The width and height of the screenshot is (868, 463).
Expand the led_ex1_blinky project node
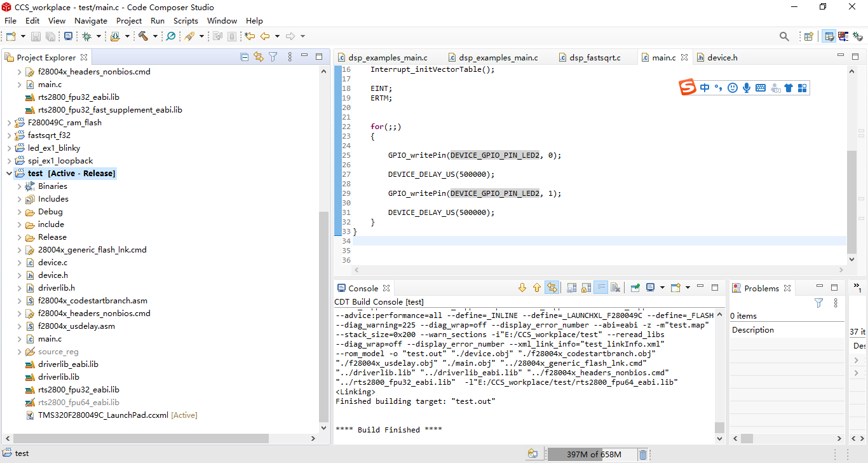(x=9, y=148)
